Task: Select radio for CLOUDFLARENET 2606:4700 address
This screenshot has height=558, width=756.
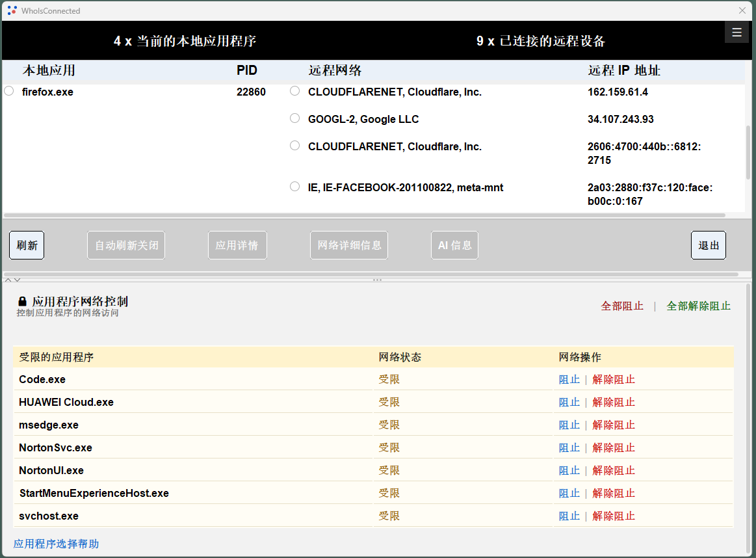Action: point(294,145)
